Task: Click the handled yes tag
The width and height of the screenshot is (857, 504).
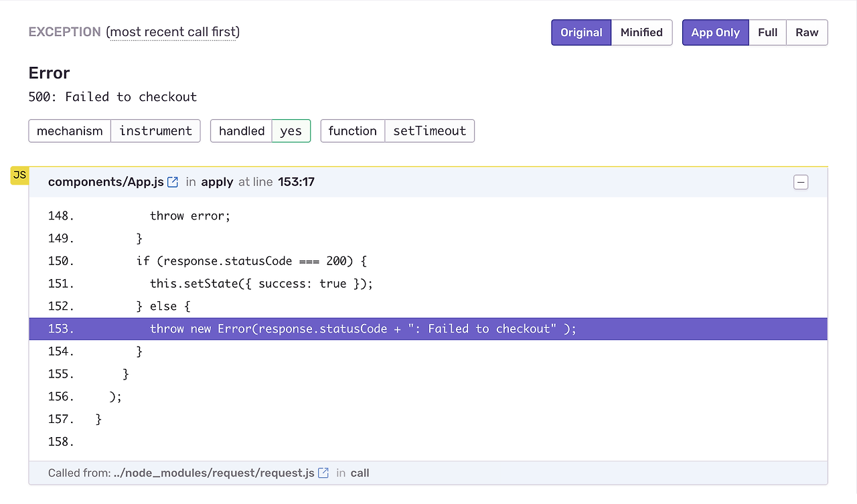Action: coord(260,131)
